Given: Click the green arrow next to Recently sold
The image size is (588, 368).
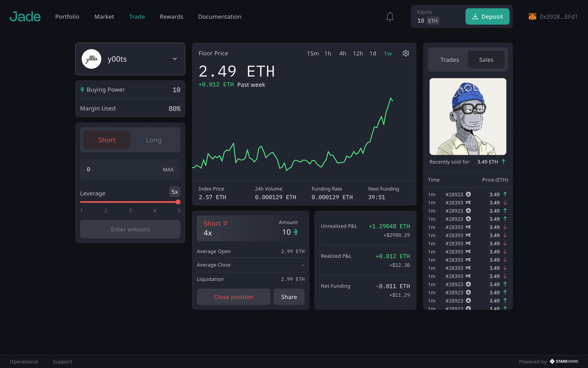Looking at the screenshot, I should [503, 162].
